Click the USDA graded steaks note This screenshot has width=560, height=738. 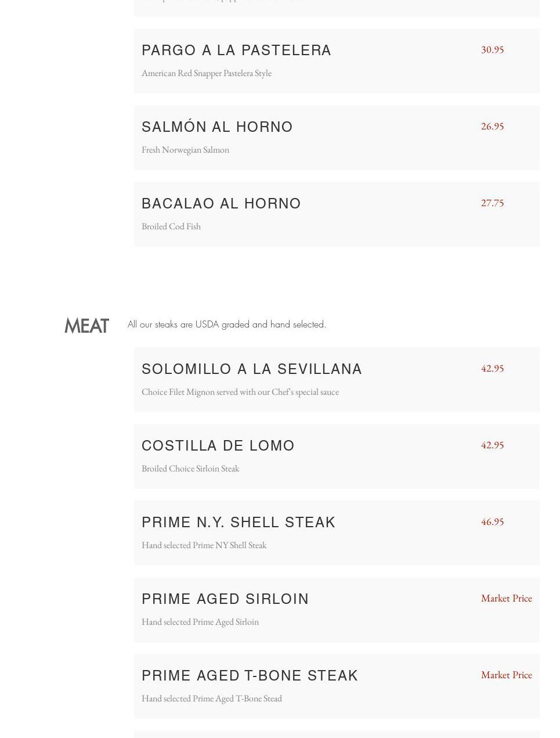tap(227, 325)
